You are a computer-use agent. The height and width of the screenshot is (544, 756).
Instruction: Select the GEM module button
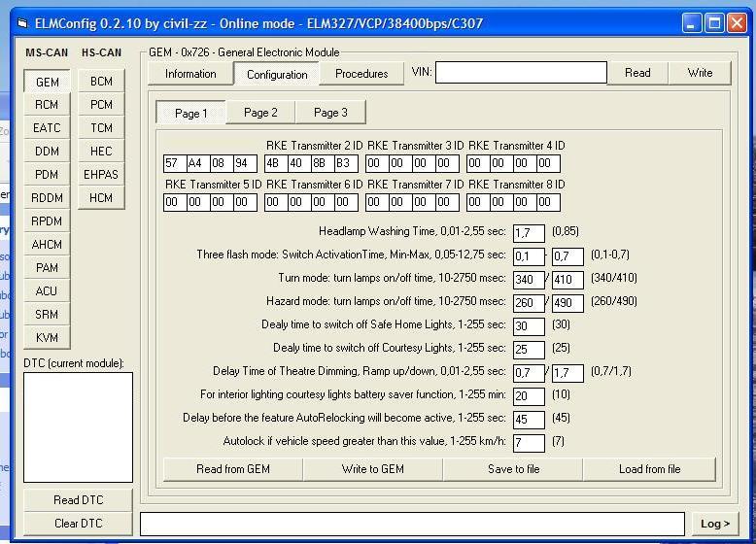coord(47,82)
